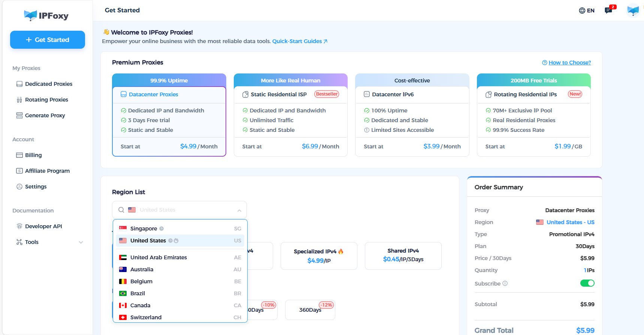Click the Billing card icon
This screenshot has width=644, height=335.
[x=19, y=155]
